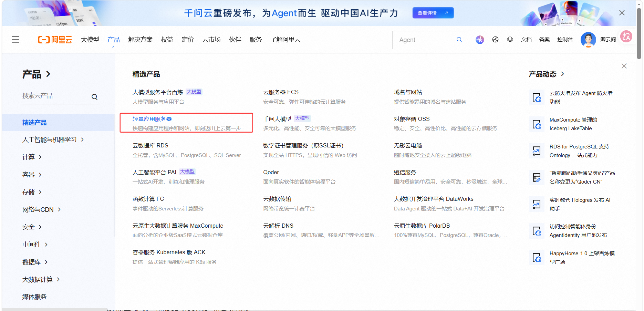
Task: Expand 容器 category
Action: (32, 175)
